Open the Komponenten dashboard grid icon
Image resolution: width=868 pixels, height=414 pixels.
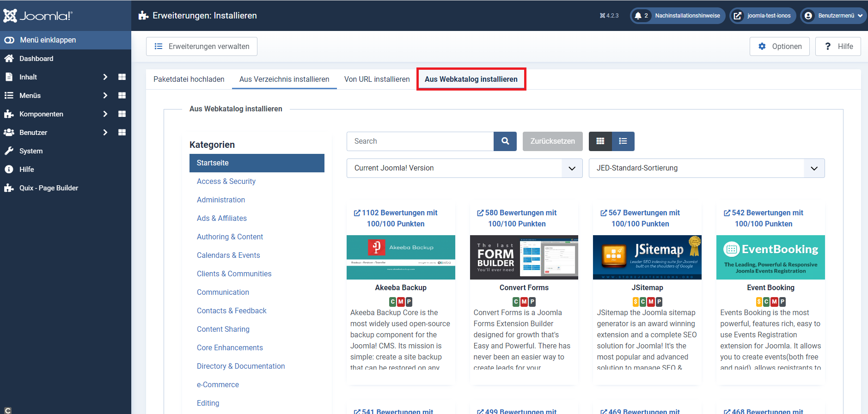pos(122,114)
